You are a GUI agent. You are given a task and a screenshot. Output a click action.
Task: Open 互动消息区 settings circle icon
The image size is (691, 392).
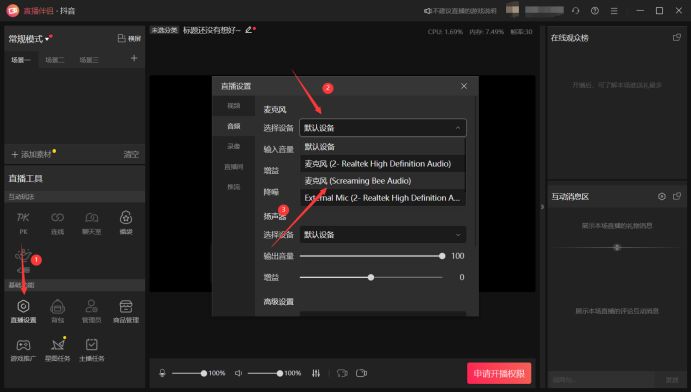pyautogui.click(x=662, y=196)
